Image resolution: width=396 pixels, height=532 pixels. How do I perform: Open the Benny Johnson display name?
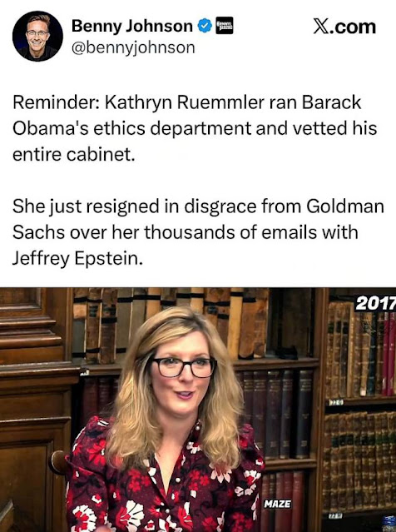pyautogui.click(x=132, y=26)
